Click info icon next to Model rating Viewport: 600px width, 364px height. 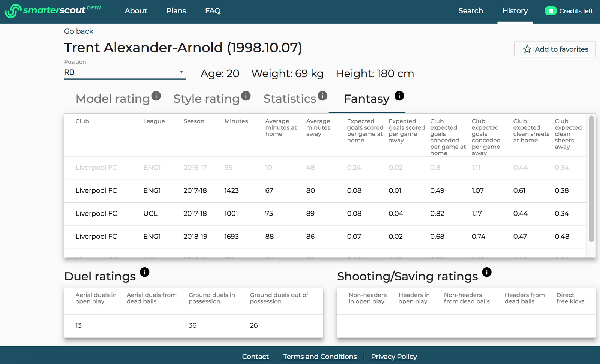156,96
